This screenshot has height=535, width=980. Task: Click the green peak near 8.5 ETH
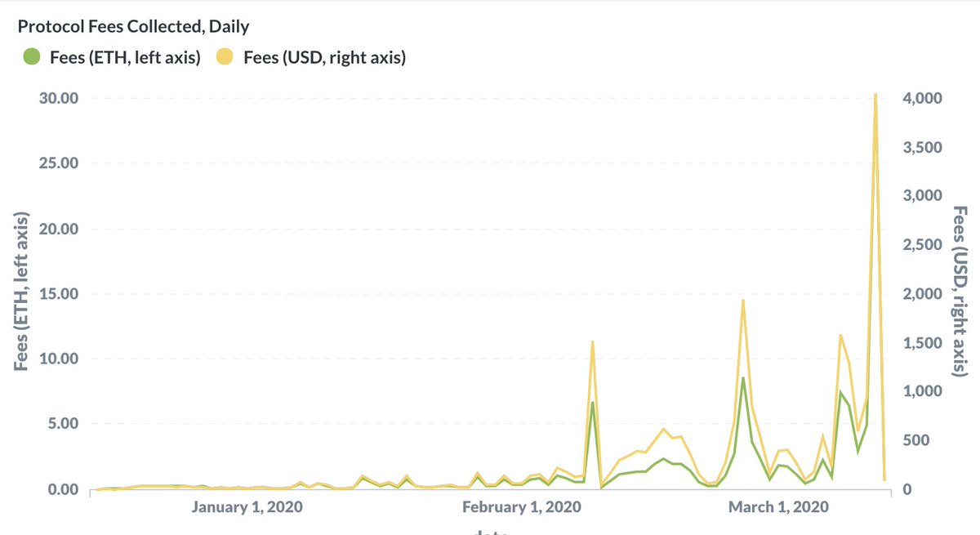pos(742,378)
